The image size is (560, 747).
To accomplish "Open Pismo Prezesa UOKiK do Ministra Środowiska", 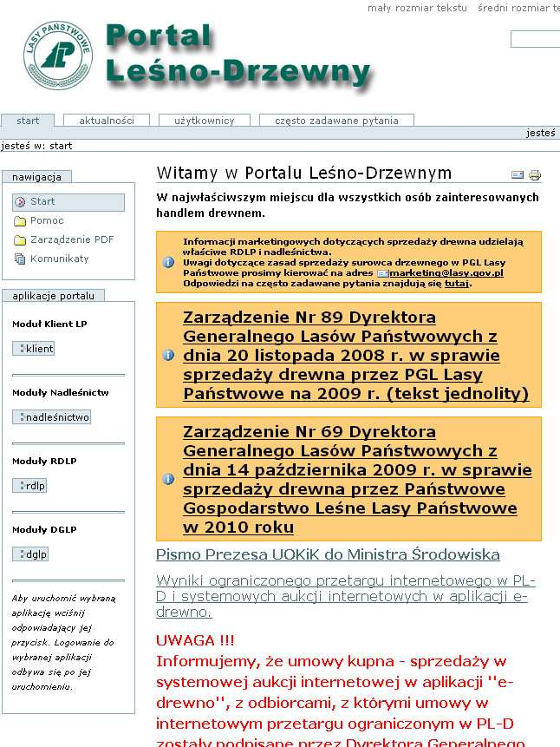I will 328,554.
